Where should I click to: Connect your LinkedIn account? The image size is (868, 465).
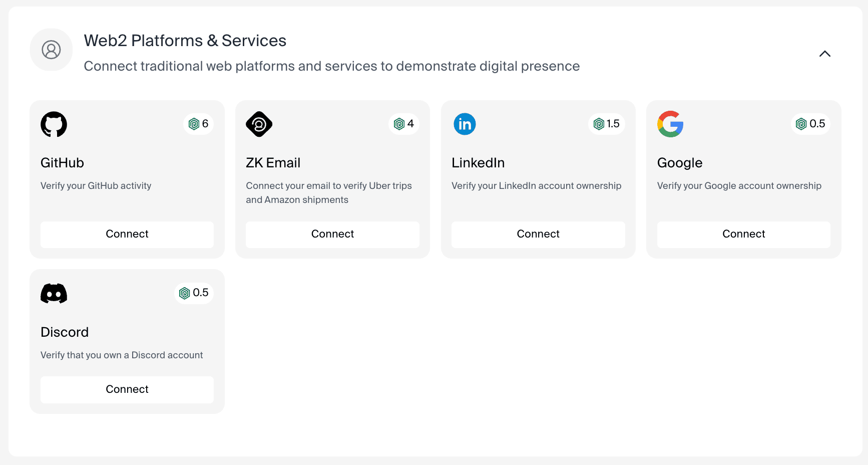coord(538,234)
